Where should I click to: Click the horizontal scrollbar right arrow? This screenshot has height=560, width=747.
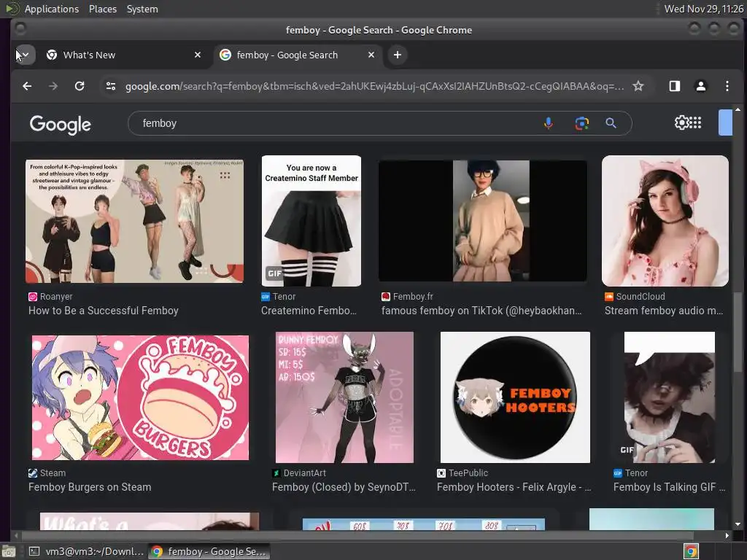(x=727, y=535)
